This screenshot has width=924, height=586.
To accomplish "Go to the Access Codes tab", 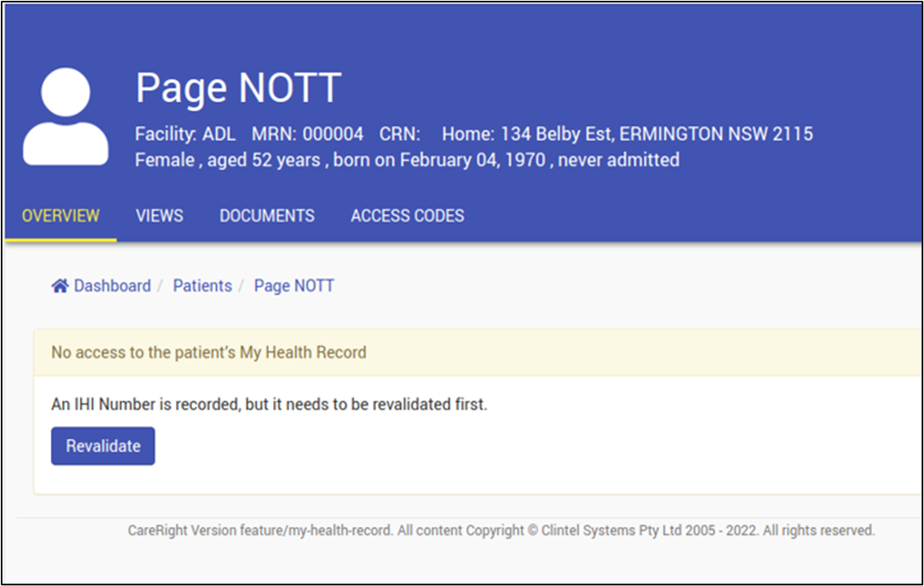I will (407, 216).
